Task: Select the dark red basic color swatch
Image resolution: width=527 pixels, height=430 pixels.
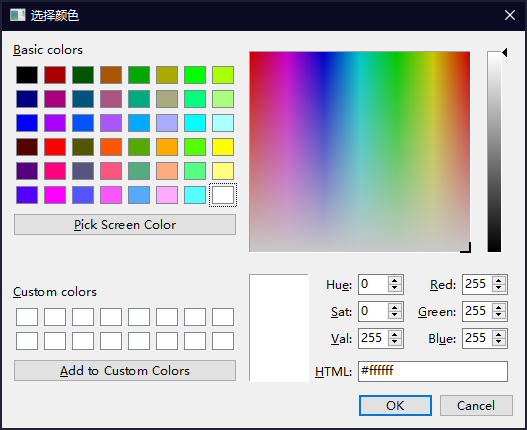Action: [55, 75]
